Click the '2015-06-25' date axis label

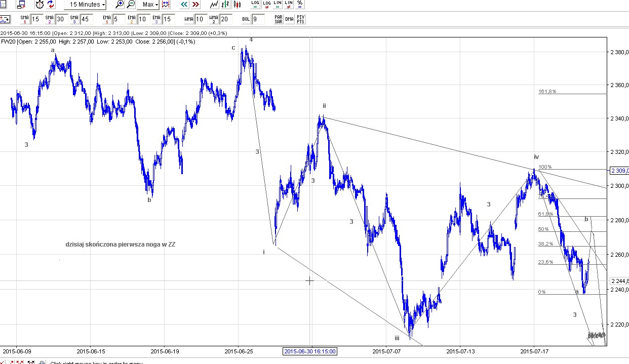(239, 351)
